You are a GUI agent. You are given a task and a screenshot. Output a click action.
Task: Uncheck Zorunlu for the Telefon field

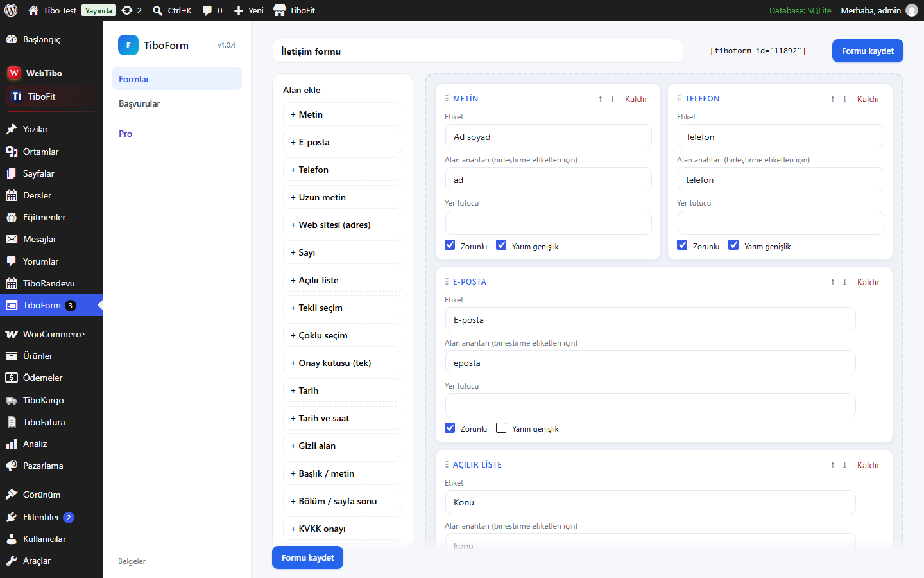pos(682,245)
